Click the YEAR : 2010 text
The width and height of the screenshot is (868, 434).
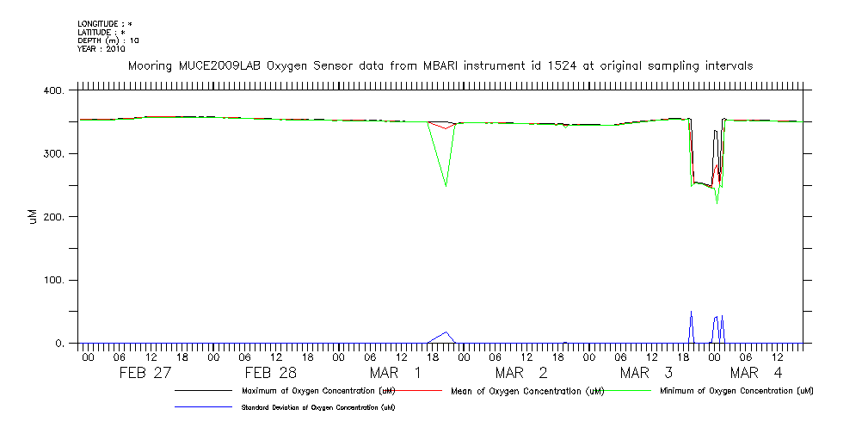point(102,49)
